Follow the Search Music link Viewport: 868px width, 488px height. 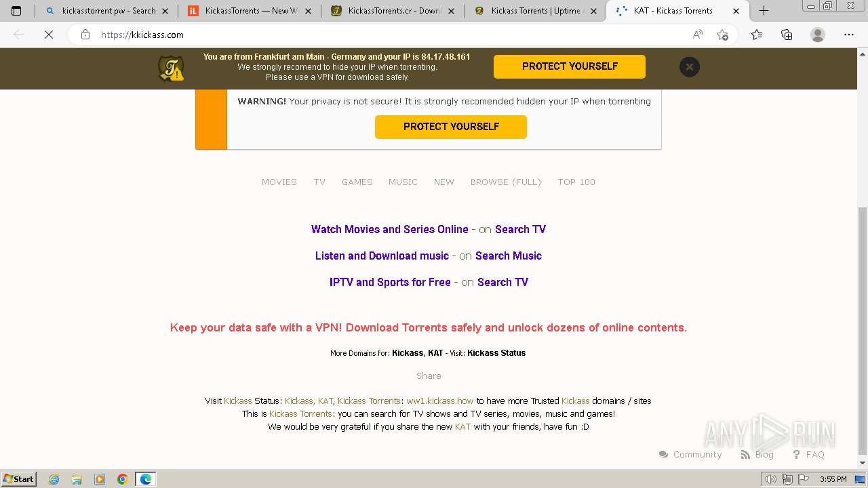(509, 256)
